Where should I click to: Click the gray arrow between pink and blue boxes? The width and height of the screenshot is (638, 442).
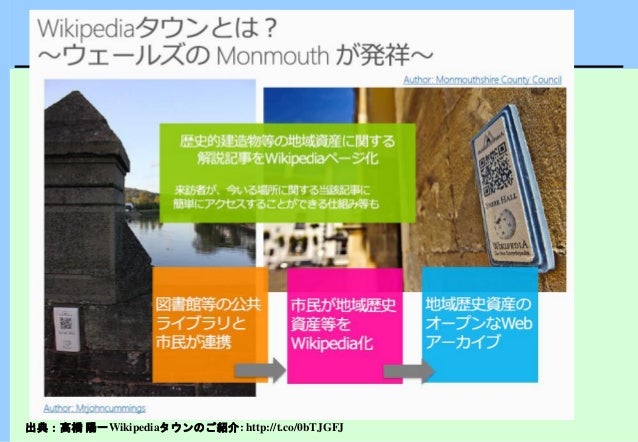(x=409, y=371)
